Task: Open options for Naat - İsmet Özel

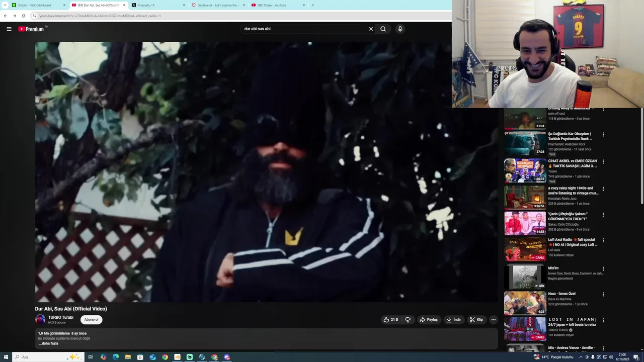Action: (603, 295)
